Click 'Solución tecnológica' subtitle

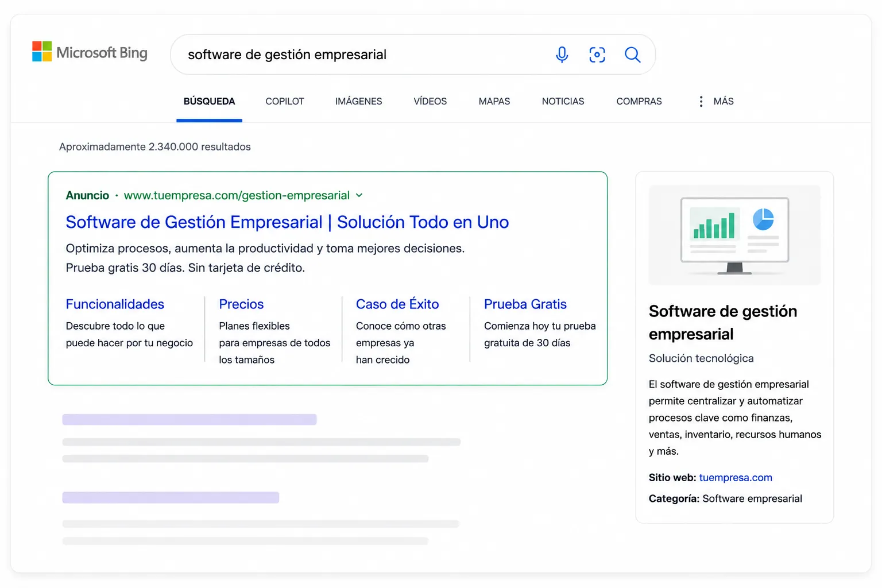point(701,358)
